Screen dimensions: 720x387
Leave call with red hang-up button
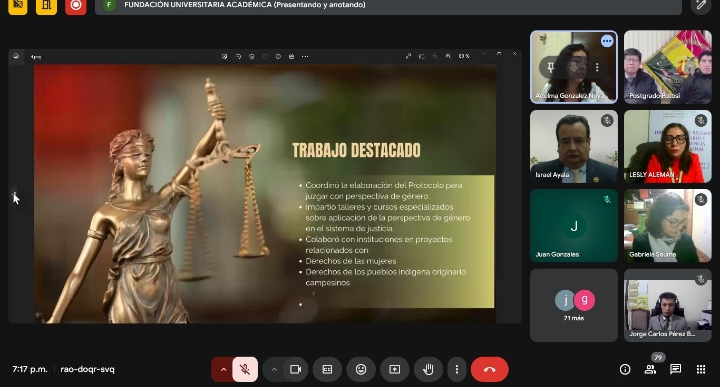pos(489,369)
